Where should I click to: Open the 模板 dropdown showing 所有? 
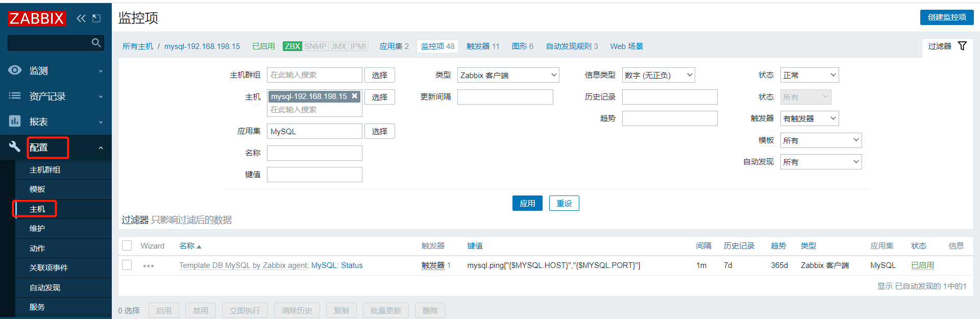(821, 140)
